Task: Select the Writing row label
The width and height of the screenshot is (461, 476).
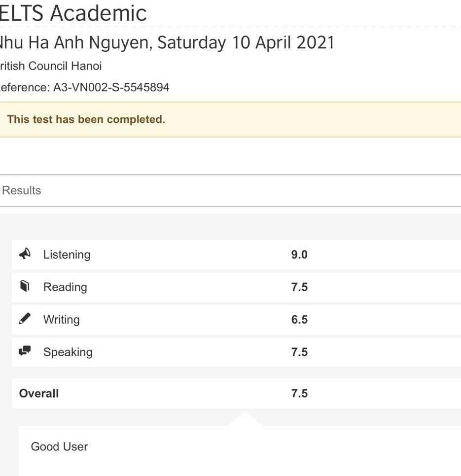Action: click(61, 320)
